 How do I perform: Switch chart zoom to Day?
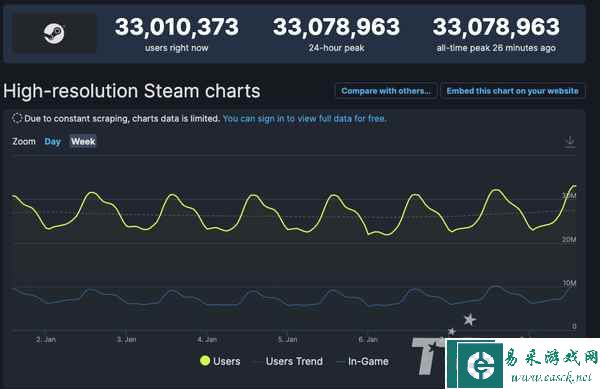52,142
